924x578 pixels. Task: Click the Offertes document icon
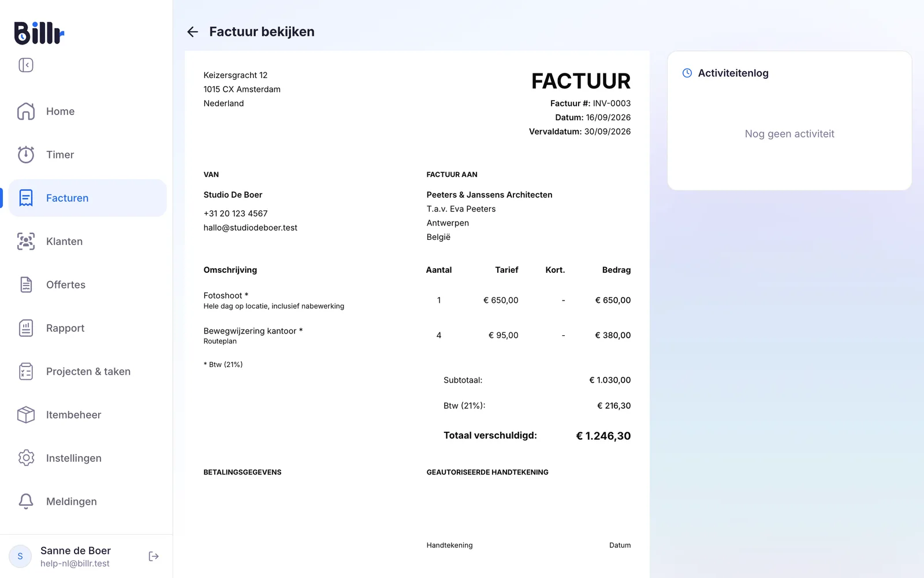26,284
